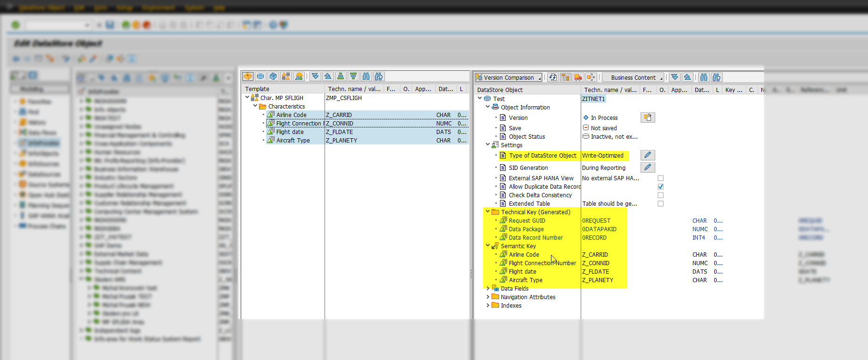Click the InfoObject Catalog template icon
Viewport: 868px width, 360px height.
click(x=286, y=76)
